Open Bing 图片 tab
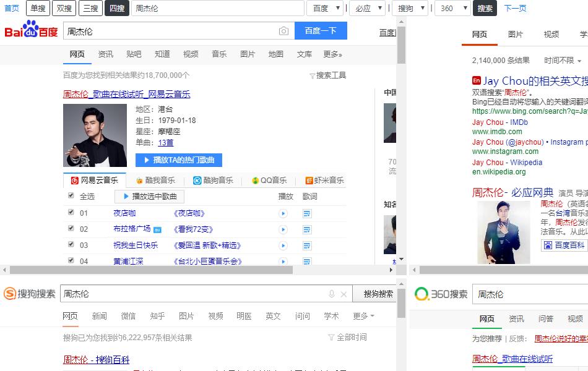The image size is (588, 371). click(x=515, y=35)
